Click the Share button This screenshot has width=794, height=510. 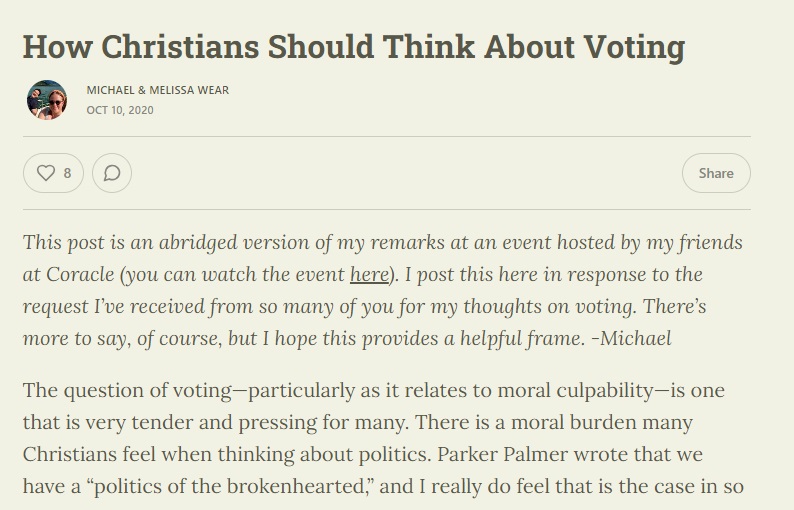pyautogui.click(x=716, y=173)
